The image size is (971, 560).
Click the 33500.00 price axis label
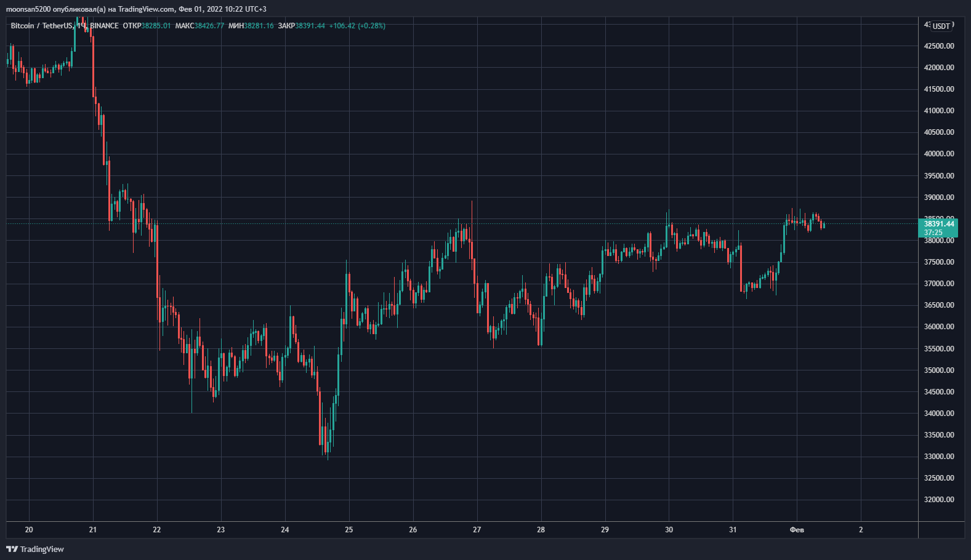coord(939,435)
